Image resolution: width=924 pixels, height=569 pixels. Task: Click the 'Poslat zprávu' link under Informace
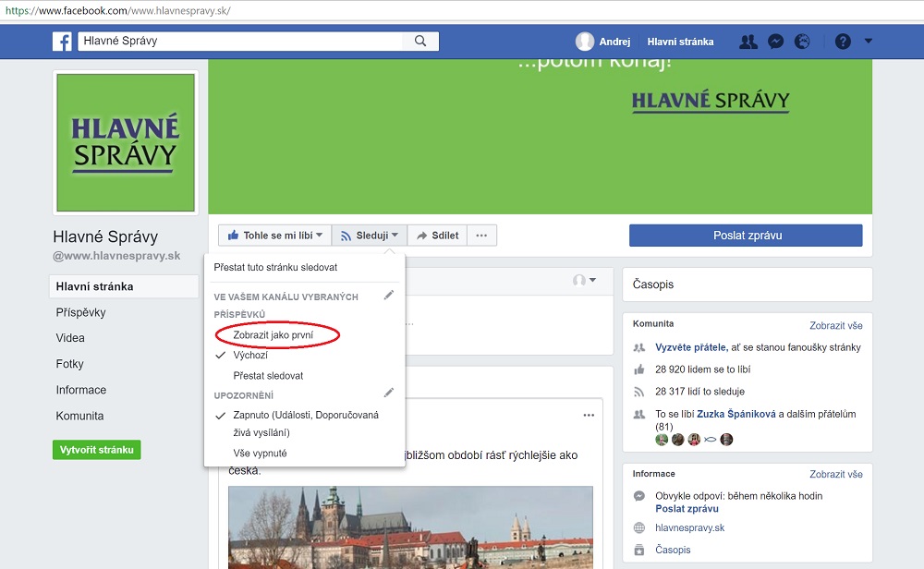[687, 509]
